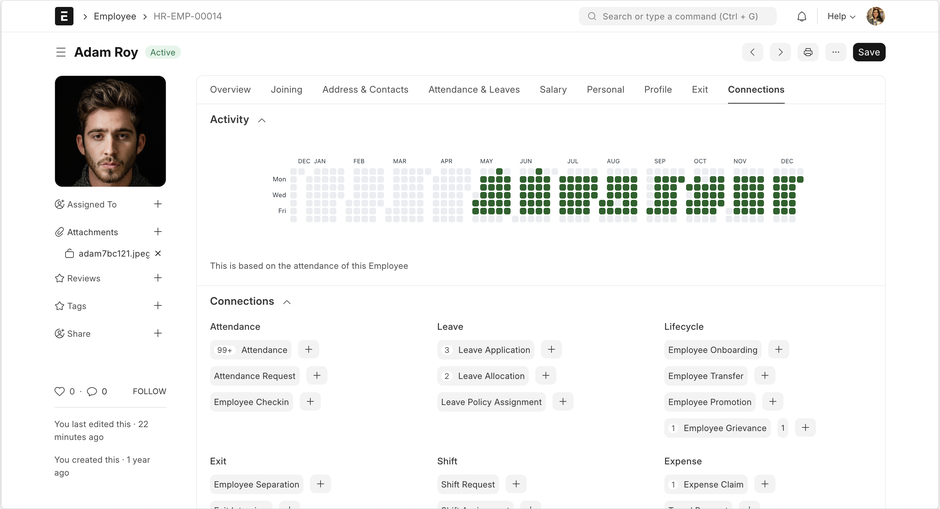Open the user avatar in top bar
This screenshot has width=940, height=509.
tap(875, 16)
